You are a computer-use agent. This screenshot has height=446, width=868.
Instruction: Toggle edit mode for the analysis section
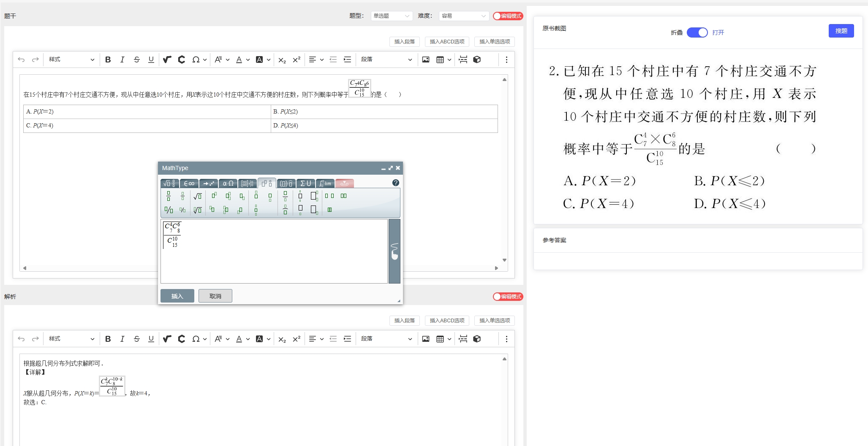coord(508,297)
